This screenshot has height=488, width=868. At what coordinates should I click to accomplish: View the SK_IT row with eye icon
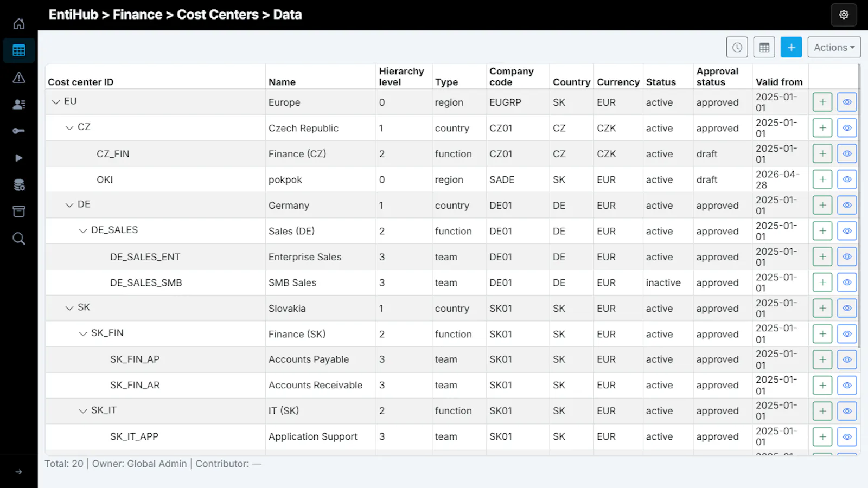tap(847, 411)
